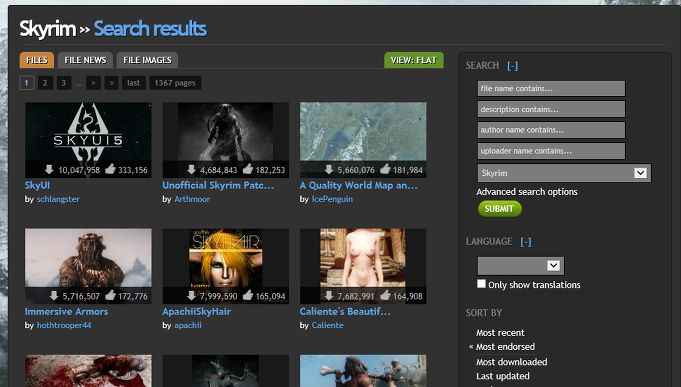Click the green SUBMIT button
Viewport: 681px width, 387px height.
coord(499,208)
